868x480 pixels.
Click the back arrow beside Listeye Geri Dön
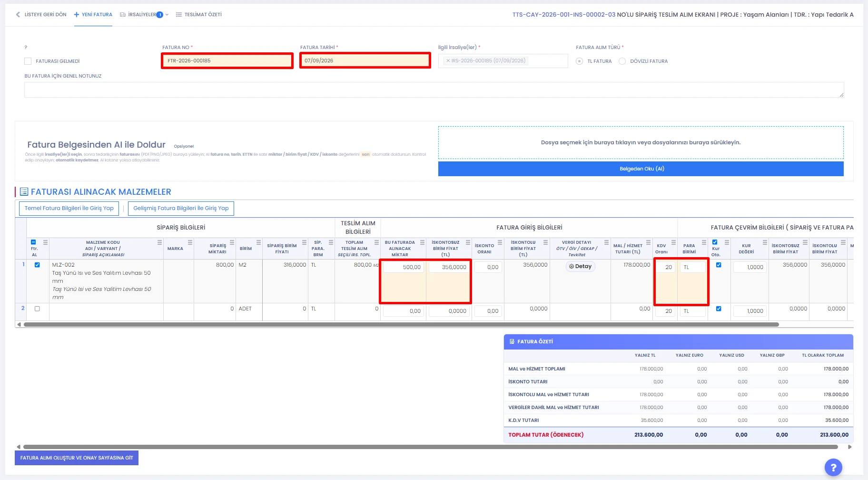coord(18,14)
